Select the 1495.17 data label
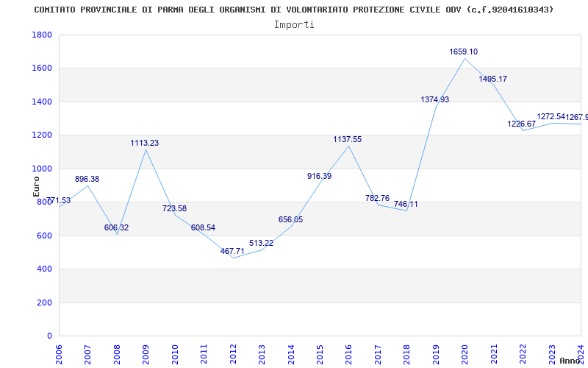 click(492, 79)
